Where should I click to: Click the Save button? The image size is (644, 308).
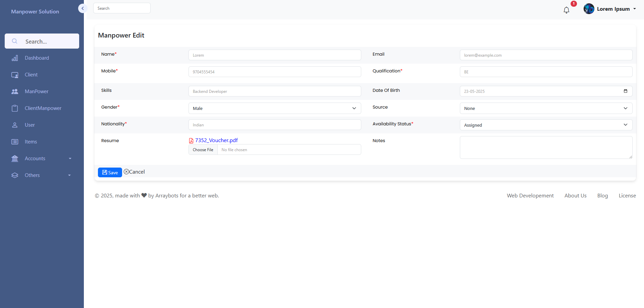click(x=110, y=173)
